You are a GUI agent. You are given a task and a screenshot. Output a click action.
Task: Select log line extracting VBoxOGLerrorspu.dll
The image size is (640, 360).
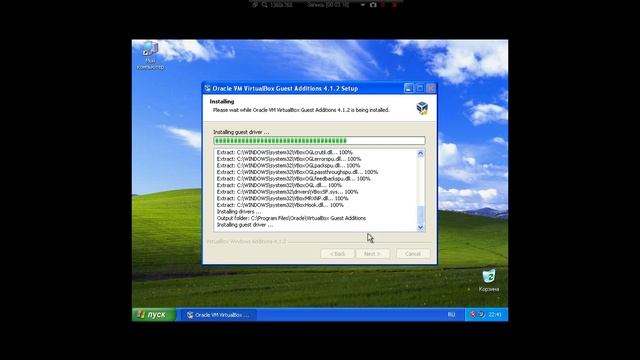(289, 159)
